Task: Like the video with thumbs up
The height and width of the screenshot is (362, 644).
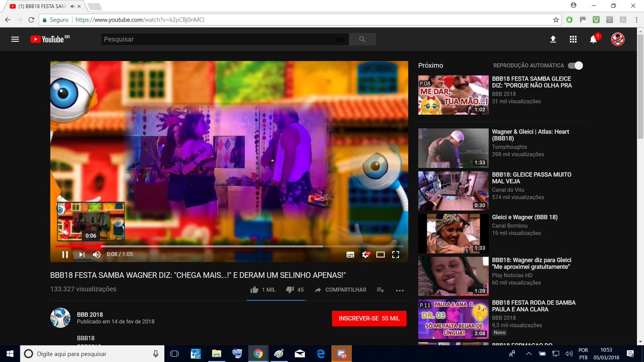Action: click(x=262, y=290)
